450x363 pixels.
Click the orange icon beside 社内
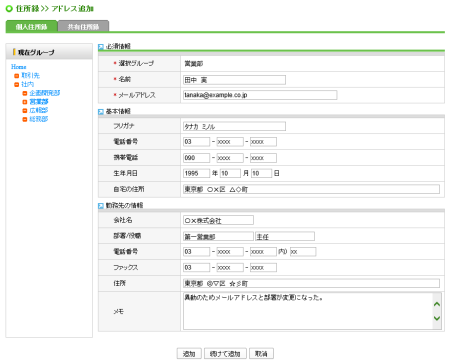pyautogui.click(x=16, y=84)
